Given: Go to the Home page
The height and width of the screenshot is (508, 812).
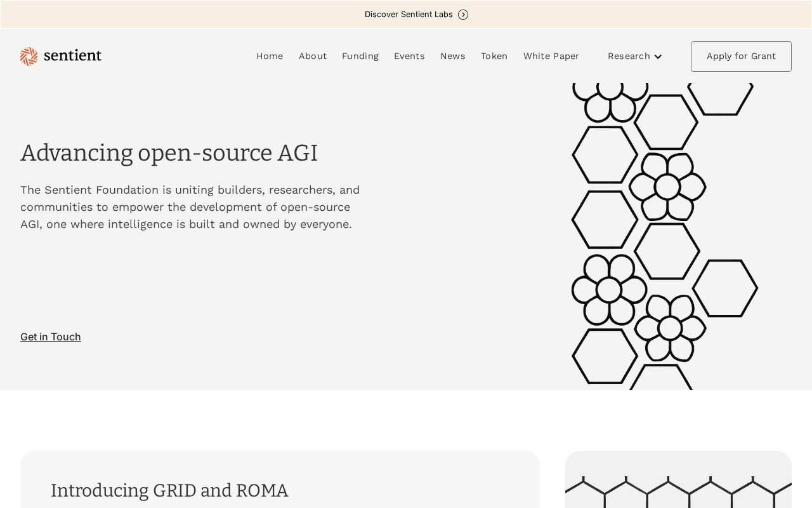Looking at the screenshot, I should (270, 56).
